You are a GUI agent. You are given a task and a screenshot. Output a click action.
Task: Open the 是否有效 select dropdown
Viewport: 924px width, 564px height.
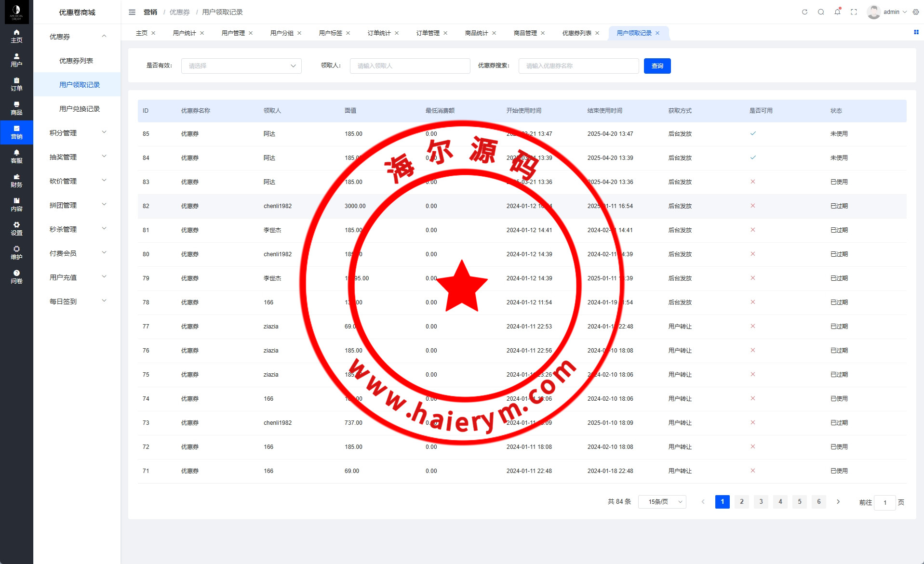[x=241, y=66]
